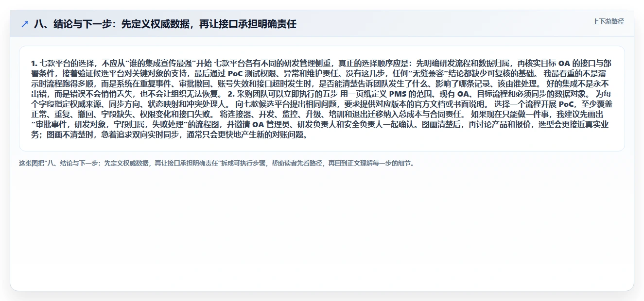Click the heading '八、结论与下一步'
This screenshot has width=644, height=301.
(x=165, y=24)
